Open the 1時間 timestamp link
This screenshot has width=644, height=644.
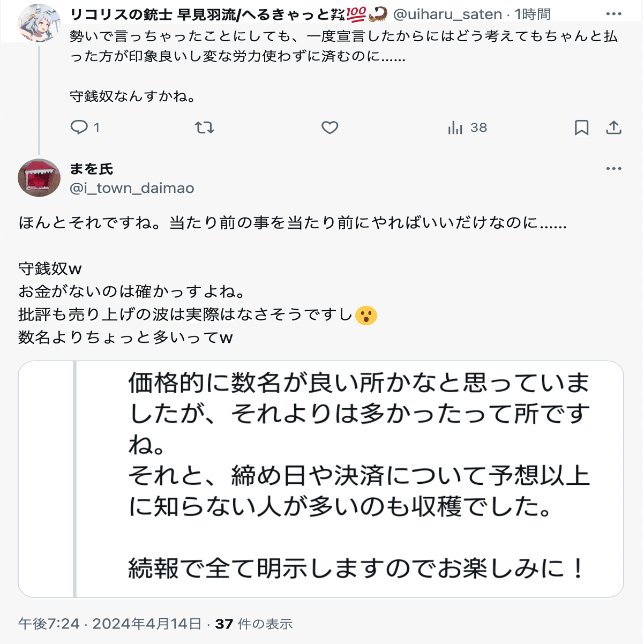pos(533,14)
